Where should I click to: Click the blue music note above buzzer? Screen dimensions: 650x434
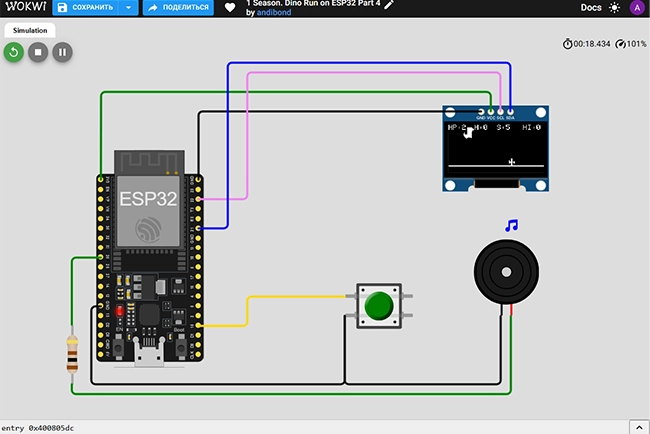pos(512,225)
